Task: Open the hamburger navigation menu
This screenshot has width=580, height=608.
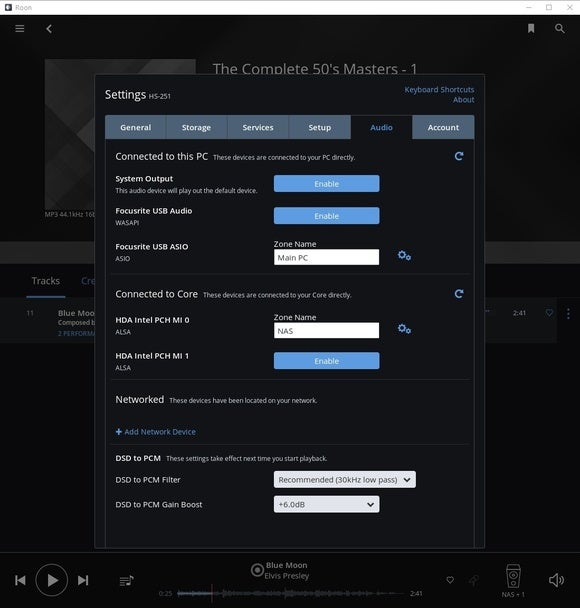Action: point(19,29)
